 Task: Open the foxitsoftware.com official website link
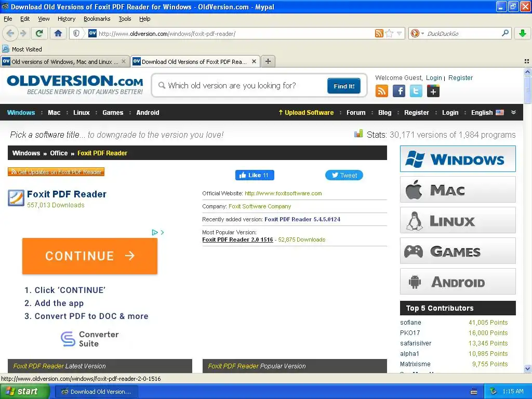point(283,193)
